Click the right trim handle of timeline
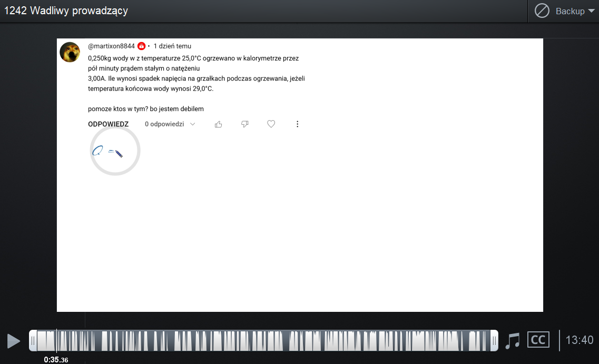 (x=494, y=341)
